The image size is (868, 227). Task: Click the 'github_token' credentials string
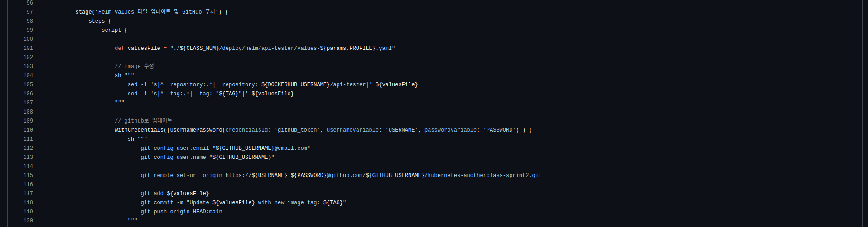point(297,130)
